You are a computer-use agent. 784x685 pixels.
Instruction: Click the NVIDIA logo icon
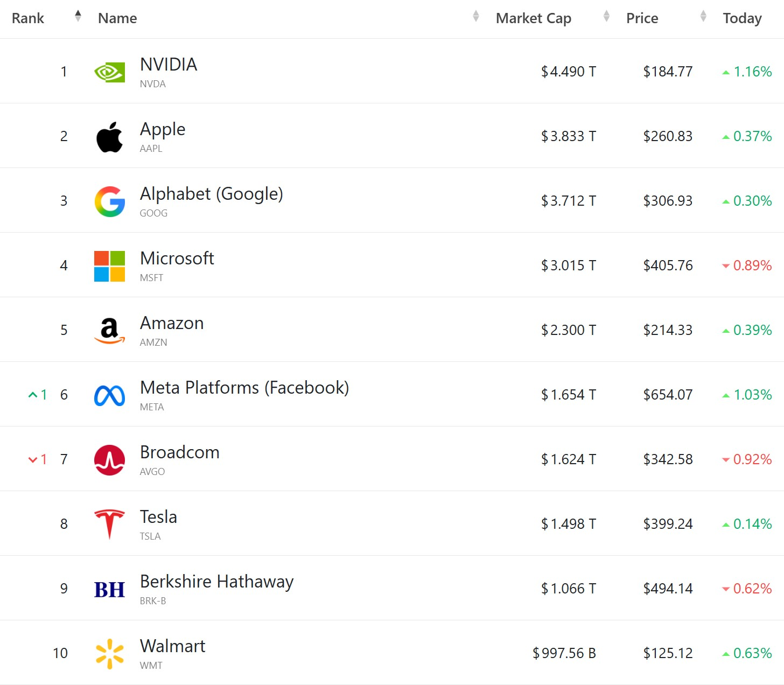pyautogui.click(x=109, y=72)
